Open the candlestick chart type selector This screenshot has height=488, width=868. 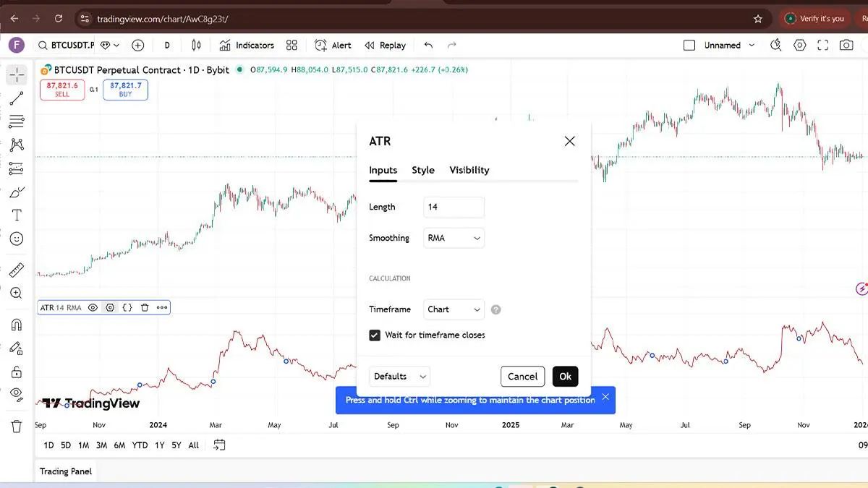(196, 45)
